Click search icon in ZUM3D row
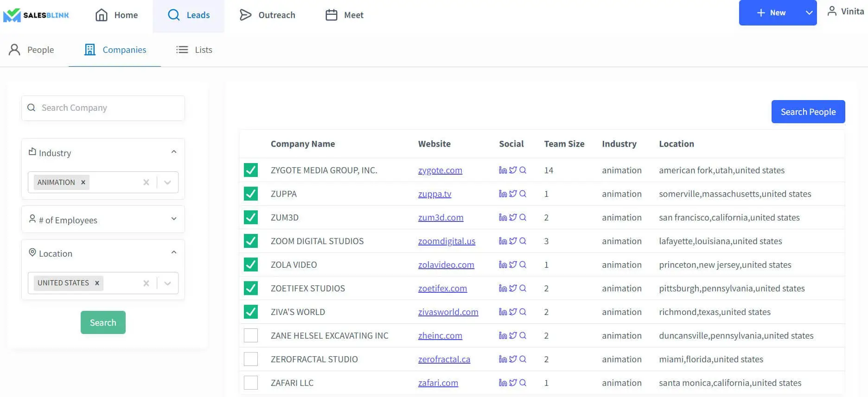Viewport: 868px width, 397px height. pos(523,217)
